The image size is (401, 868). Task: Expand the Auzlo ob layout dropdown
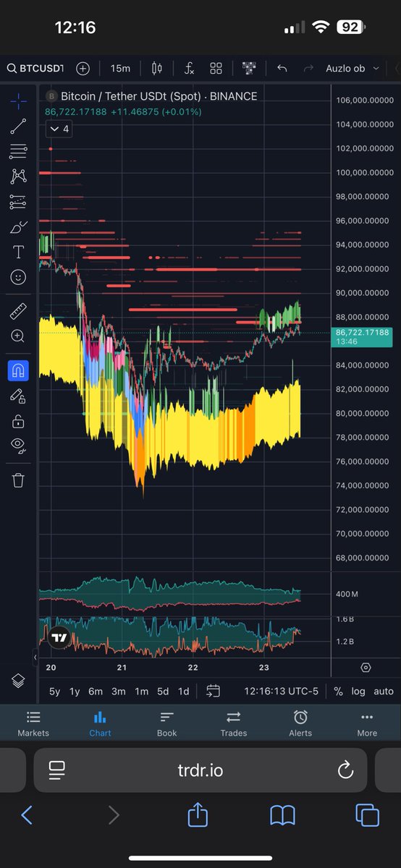pos(353,68)
